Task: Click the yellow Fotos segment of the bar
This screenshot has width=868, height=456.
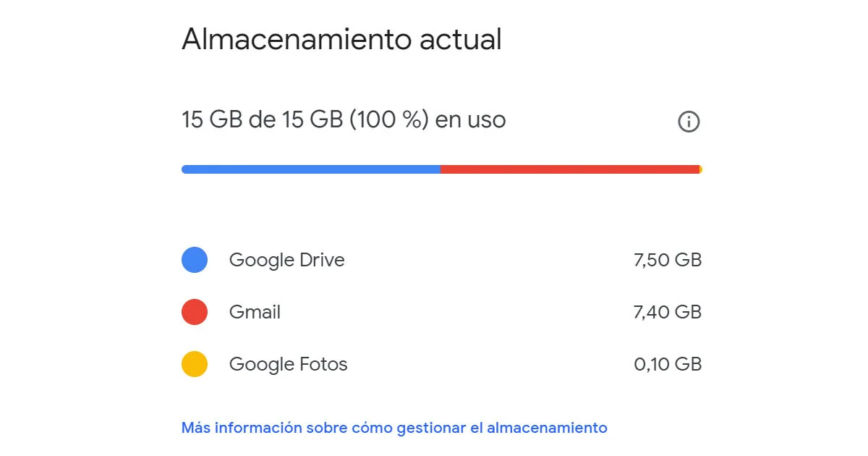Action: point(699,168)
